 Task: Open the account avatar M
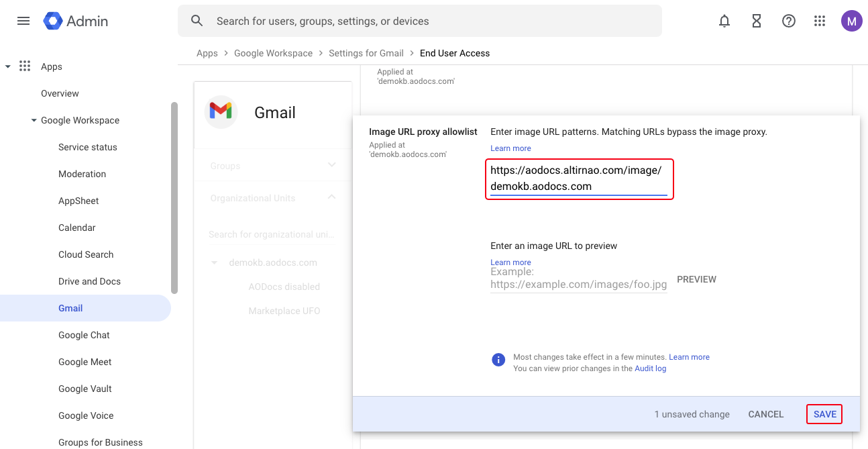(x=852, y=21)
